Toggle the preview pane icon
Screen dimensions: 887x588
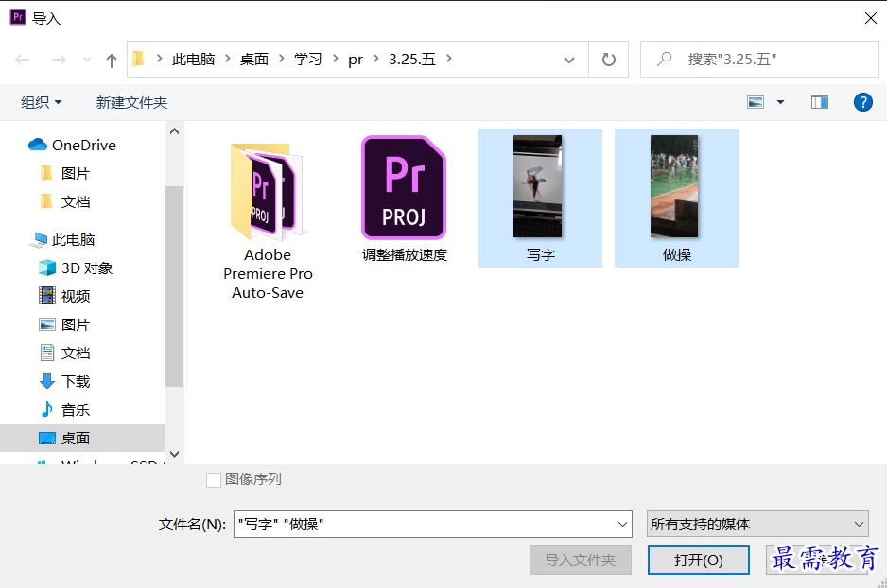820,102
